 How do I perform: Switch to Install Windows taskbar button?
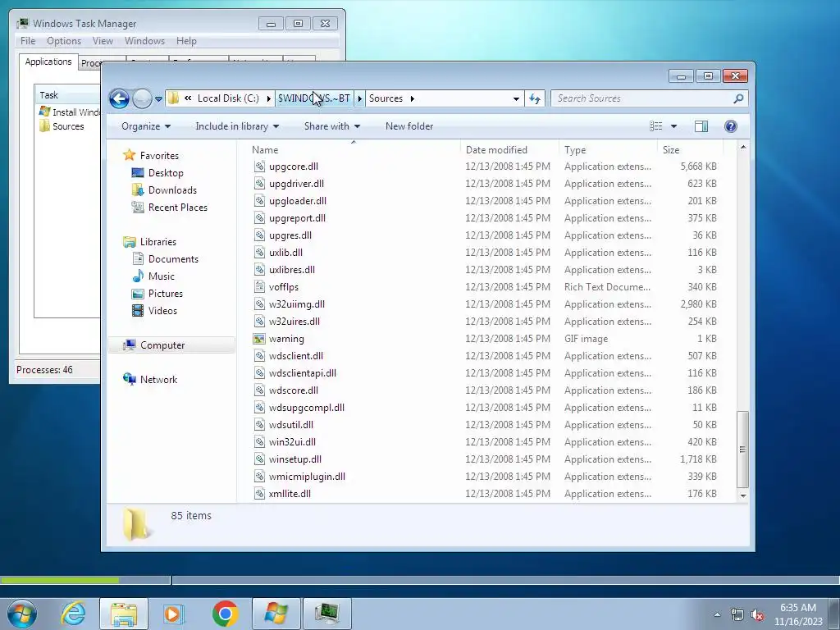point(276,614)
